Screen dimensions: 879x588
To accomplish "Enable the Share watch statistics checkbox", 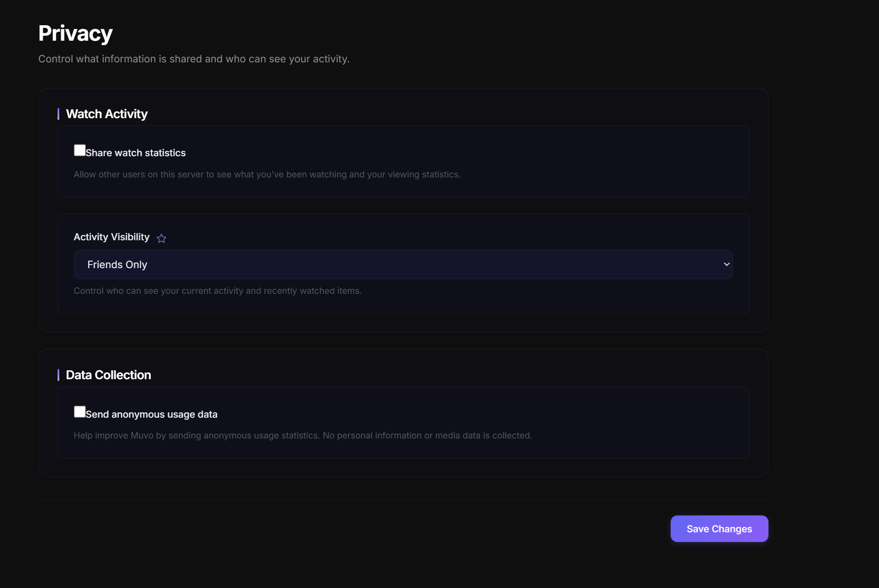I will pos(80,150).
